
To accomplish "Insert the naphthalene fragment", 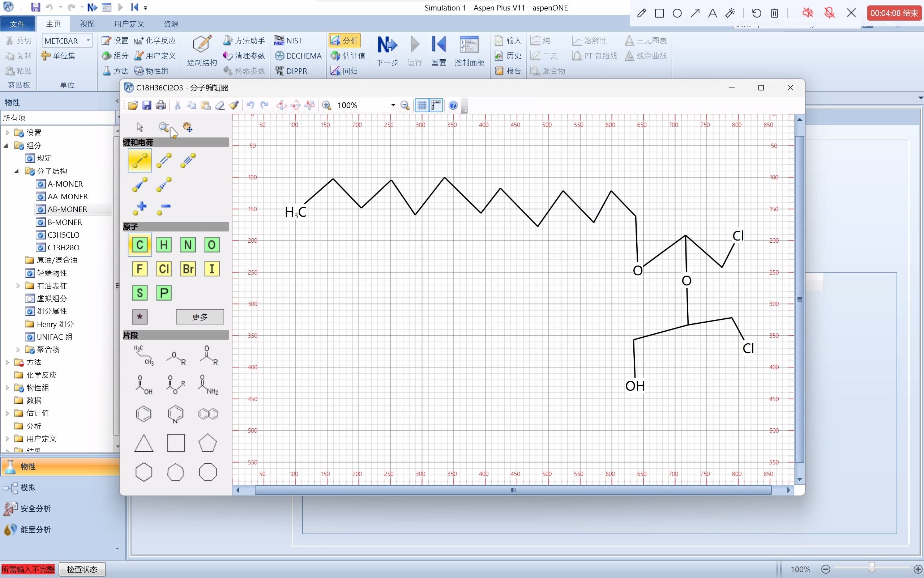I will pyautogui.click(x=208, y=414).
